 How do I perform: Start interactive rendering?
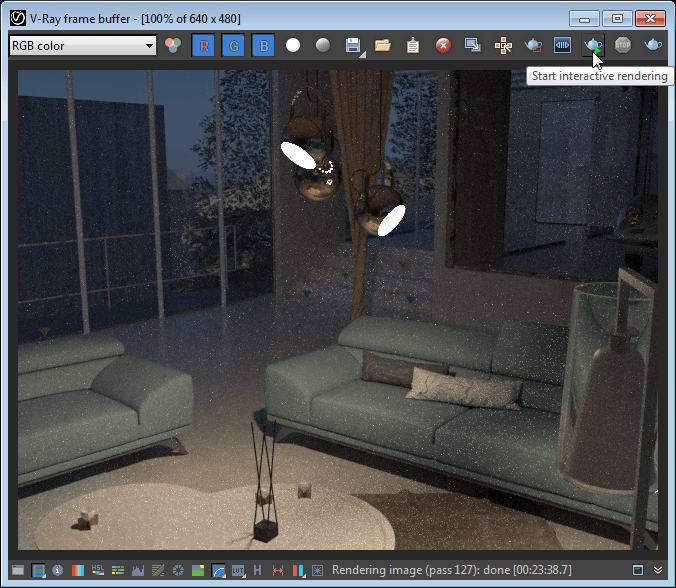(x=593, y=45)
